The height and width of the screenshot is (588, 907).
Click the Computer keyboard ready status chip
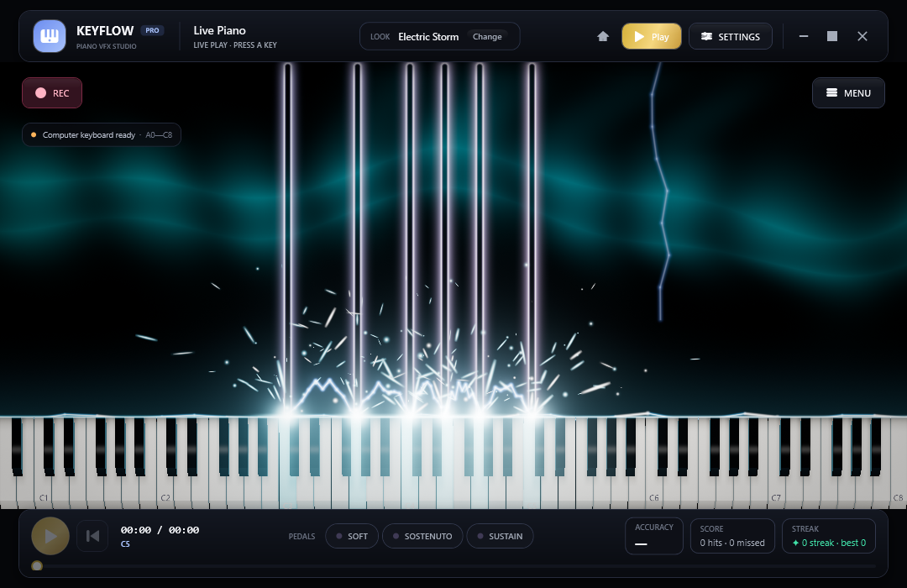point(102,135)
